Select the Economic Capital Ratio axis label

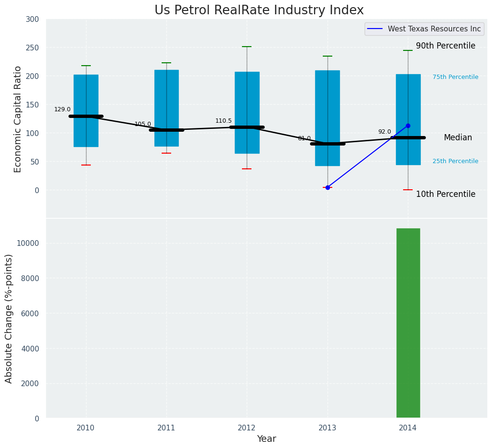pos(18,119)
